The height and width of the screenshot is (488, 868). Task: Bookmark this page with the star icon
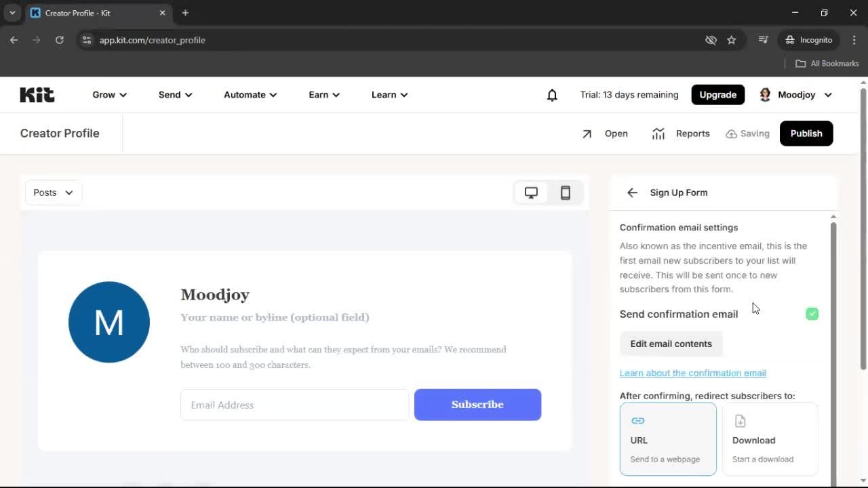(x=731, y=40)
